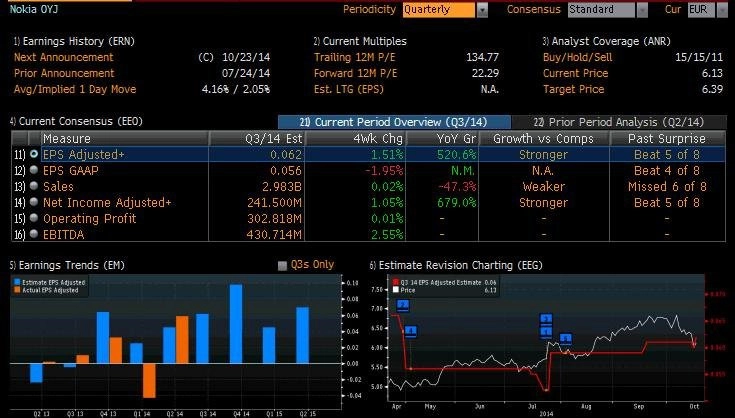Select the Operating Profit radio button
This screenshot has height=418, width=735.
click(34, 218)
